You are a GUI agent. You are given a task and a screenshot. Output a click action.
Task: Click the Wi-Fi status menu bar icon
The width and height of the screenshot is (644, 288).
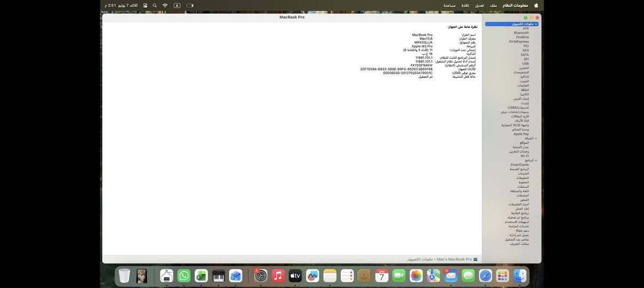[x=165, y=5]
